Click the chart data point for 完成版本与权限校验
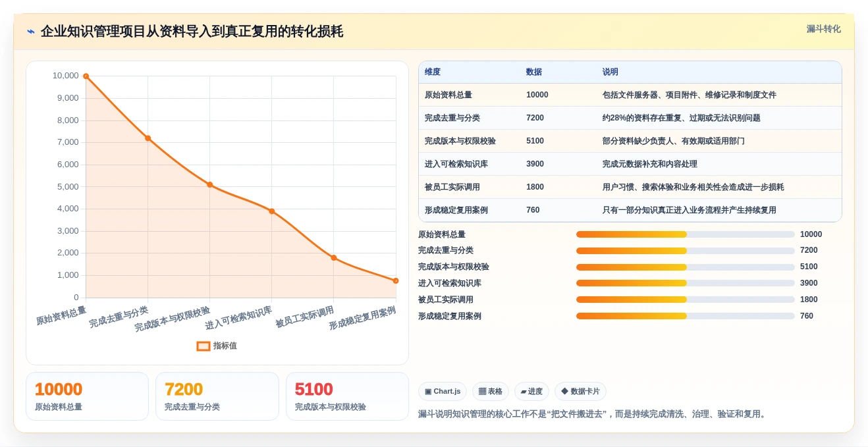The width and height of the screenshot is (868, 447). [209, 185]
